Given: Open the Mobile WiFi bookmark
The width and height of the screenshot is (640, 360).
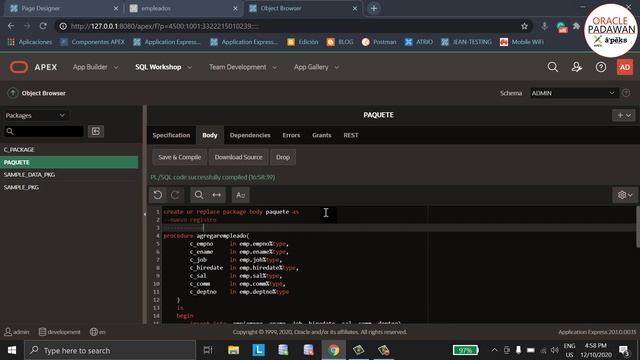Looking at the screenshot, I should [x=522, y=42].
